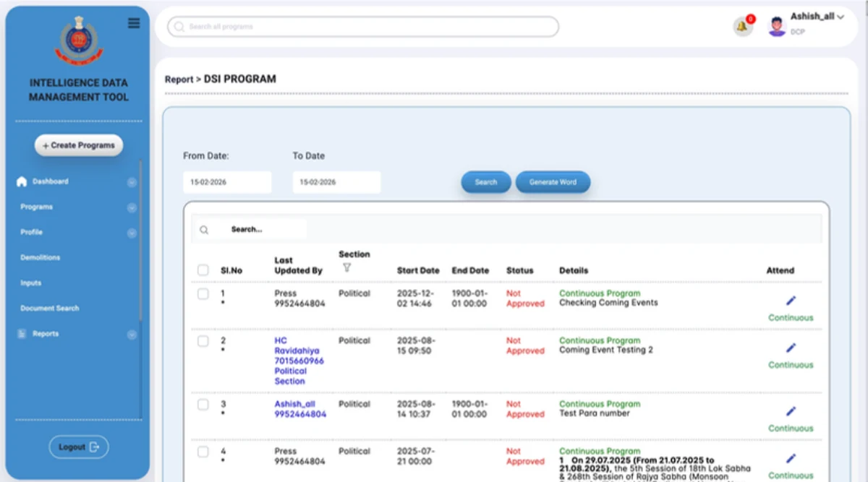Edit row 3 with the pencil icon
The width and height of the screenshot is (868, 482).
(791, 411)
